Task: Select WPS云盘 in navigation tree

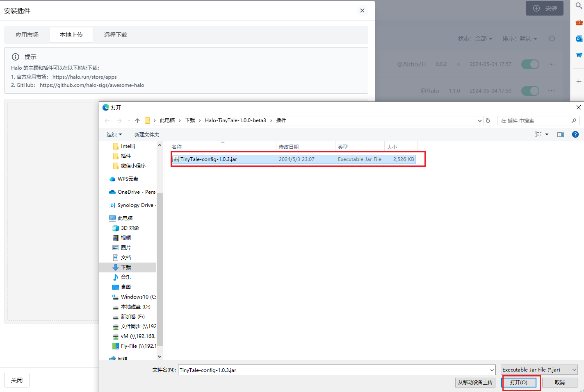Action: (128, 179)
